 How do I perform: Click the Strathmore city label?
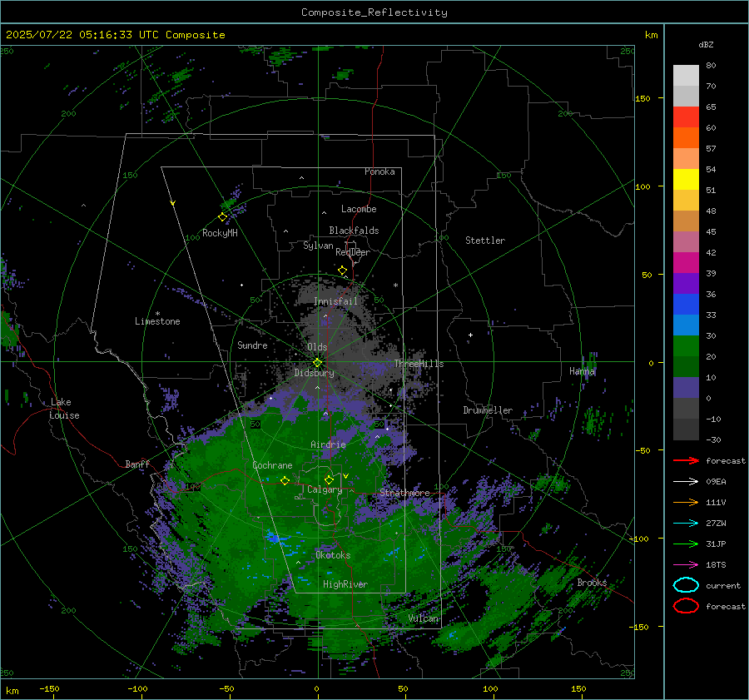click(x=404, y=493)
